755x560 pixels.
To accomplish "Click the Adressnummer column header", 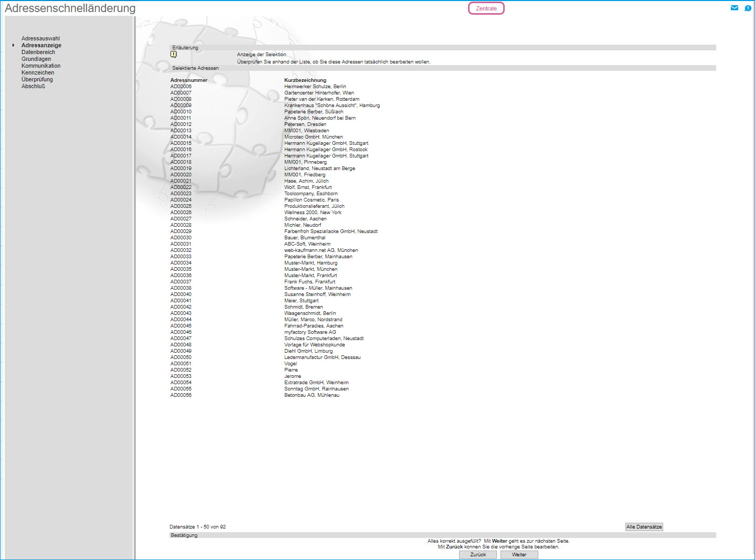I will [x=189, y=80].
